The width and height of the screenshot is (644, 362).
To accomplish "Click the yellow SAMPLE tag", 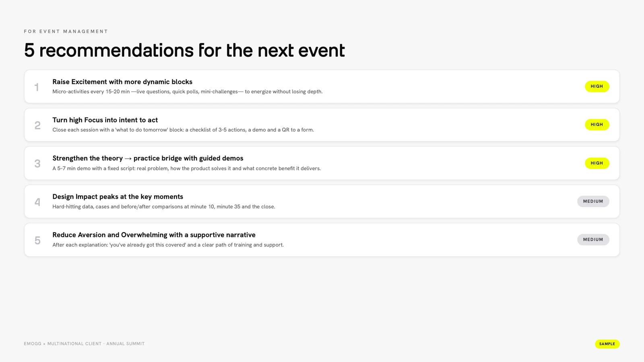I will (607, 344).
